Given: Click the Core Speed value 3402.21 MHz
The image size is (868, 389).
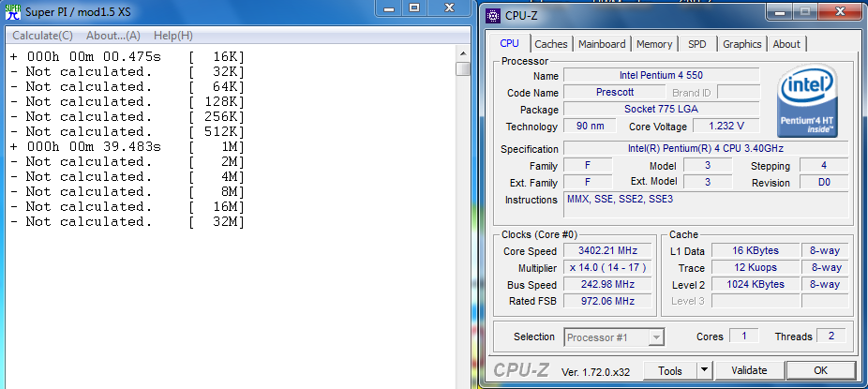Looking at the screenshot, I should pyautogui.click(x=607, y=250).
